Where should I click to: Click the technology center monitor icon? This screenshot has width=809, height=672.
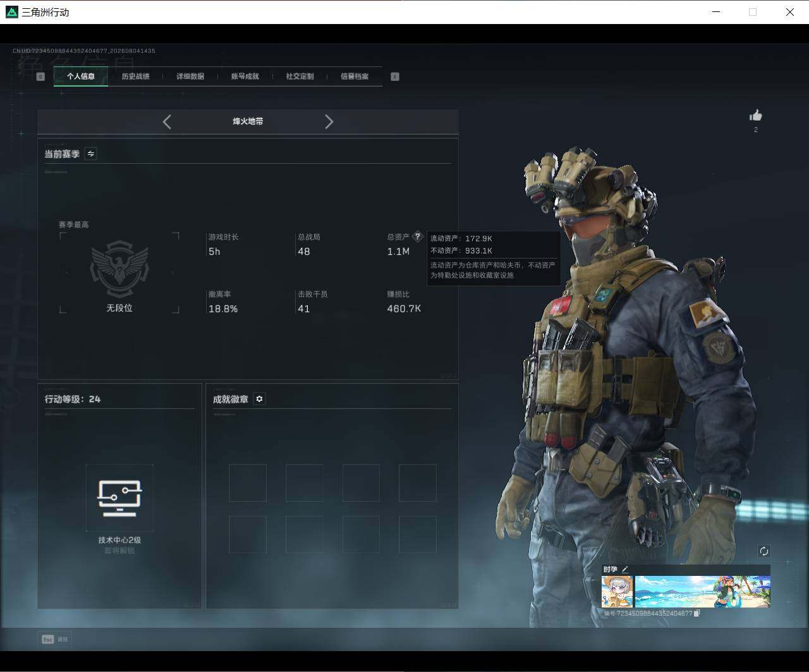click(x=119, y=498)
